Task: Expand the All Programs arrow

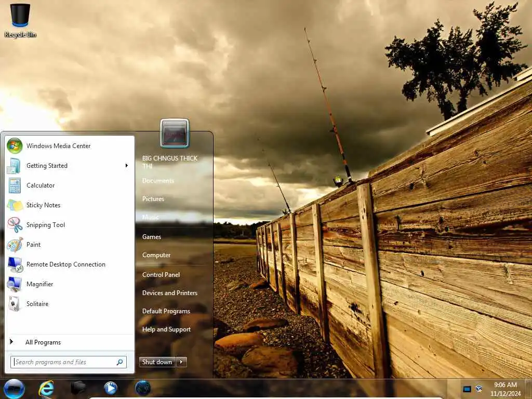Action: (11, 342)
